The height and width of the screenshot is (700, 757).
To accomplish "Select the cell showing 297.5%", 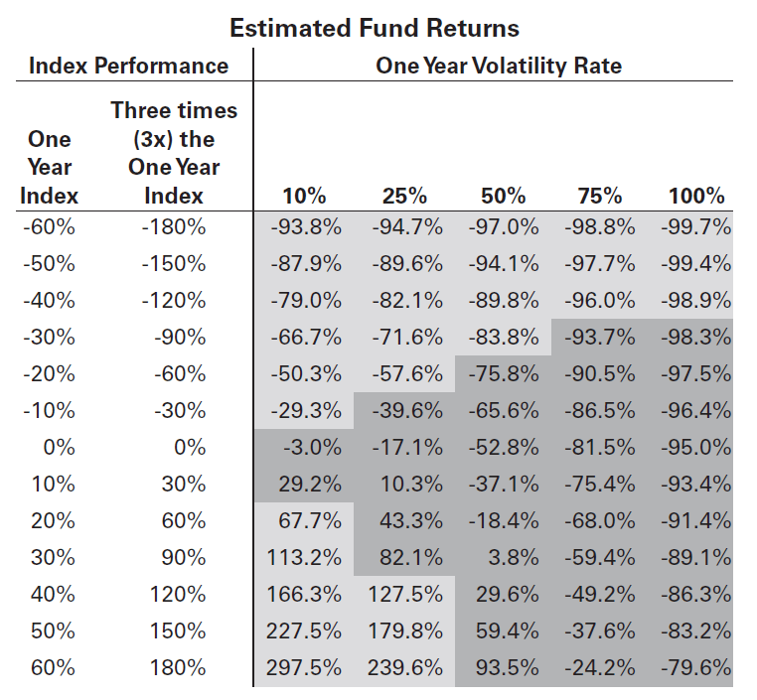I will pos(304,666).
